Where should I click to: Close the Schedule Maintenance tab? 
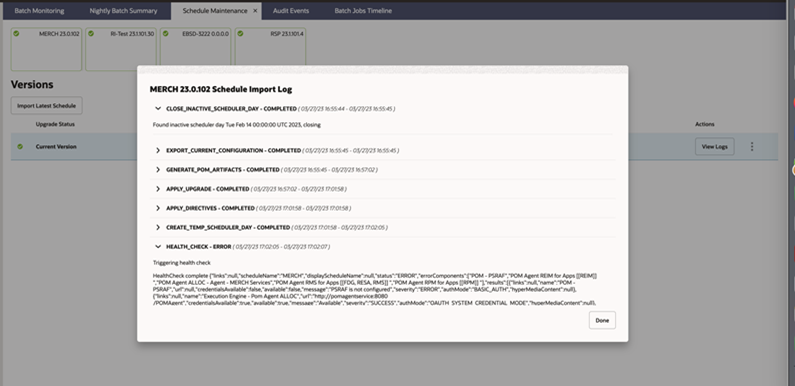255,11
